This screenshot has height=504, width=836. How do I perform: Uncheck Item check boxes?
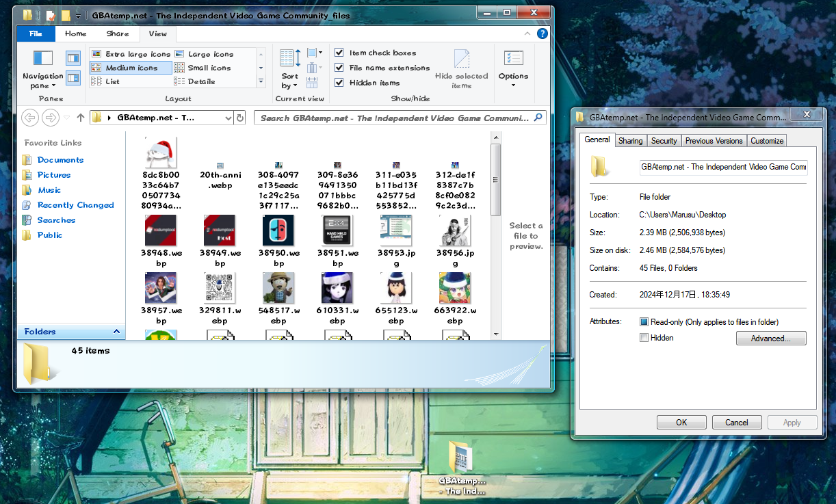(x=339, y=53)
